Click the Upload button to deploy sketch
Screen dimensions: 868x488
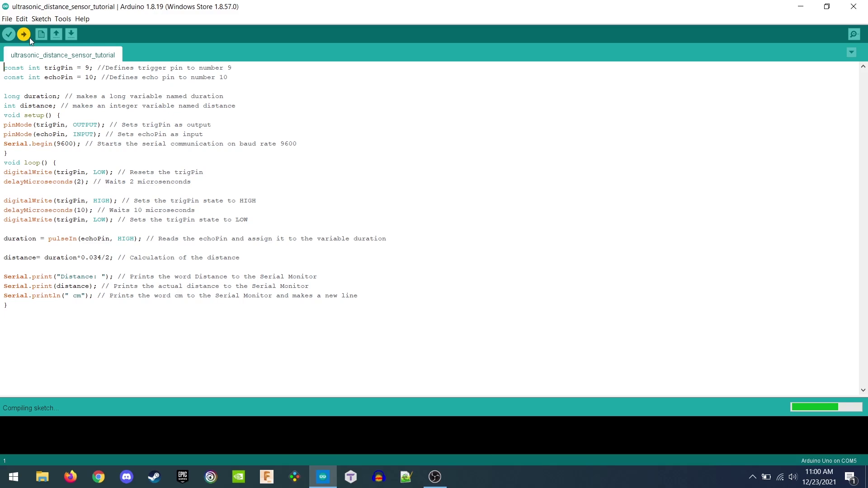23,34
